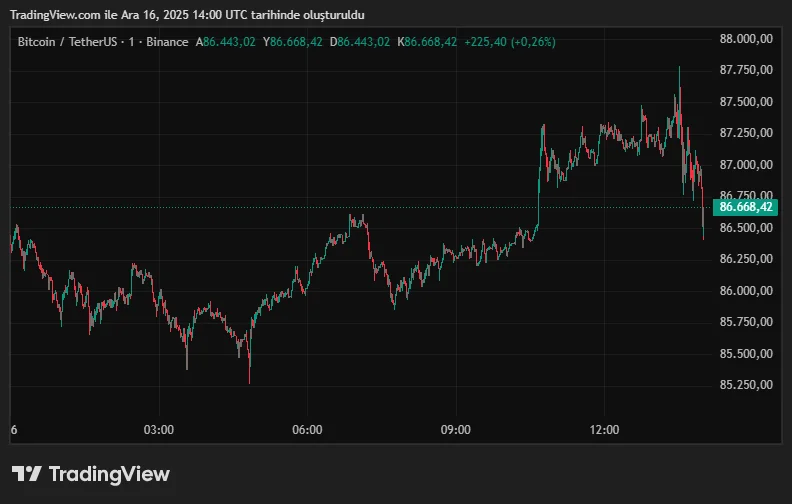Click the TradingView wordmark text

(x=109, y=474)
